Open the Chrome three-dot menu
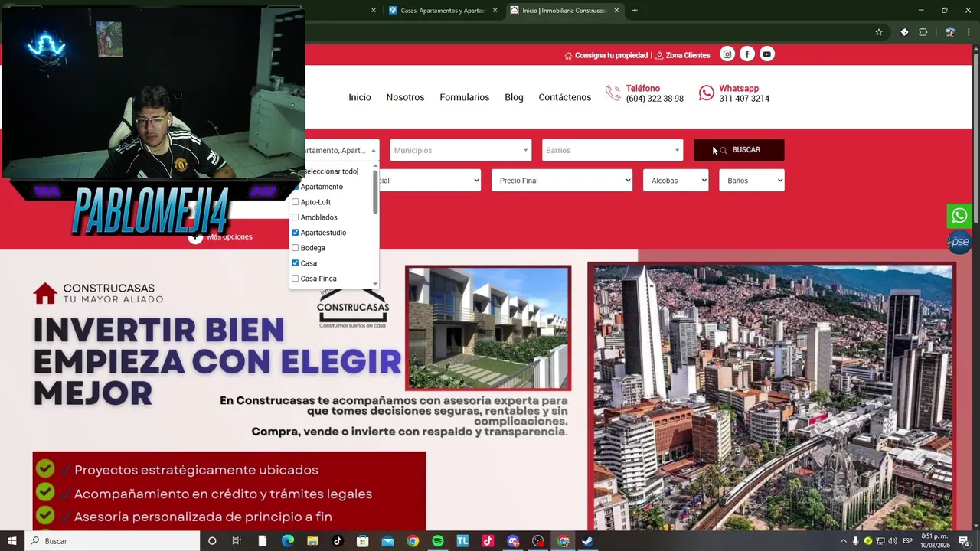Image resolution: width=980 pixels, height=551 pixels. tap(970, 32)
